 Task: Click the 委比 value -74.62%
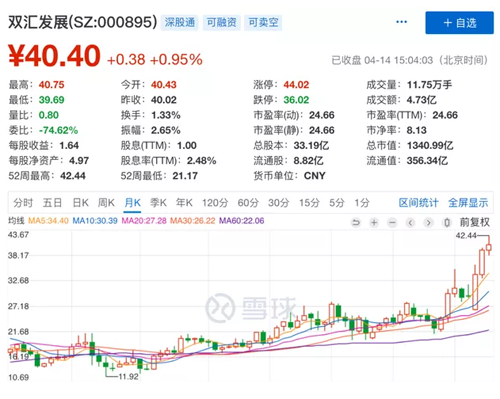(58, 130)
